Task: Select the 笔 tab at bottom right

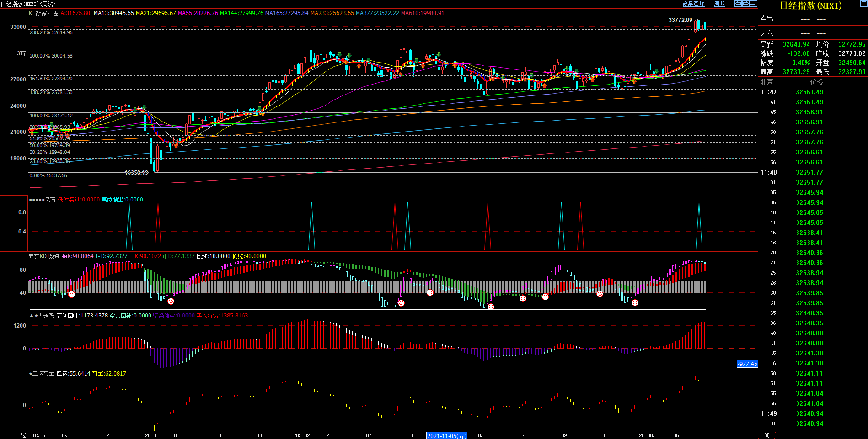Action: click(x=766, y=435)
